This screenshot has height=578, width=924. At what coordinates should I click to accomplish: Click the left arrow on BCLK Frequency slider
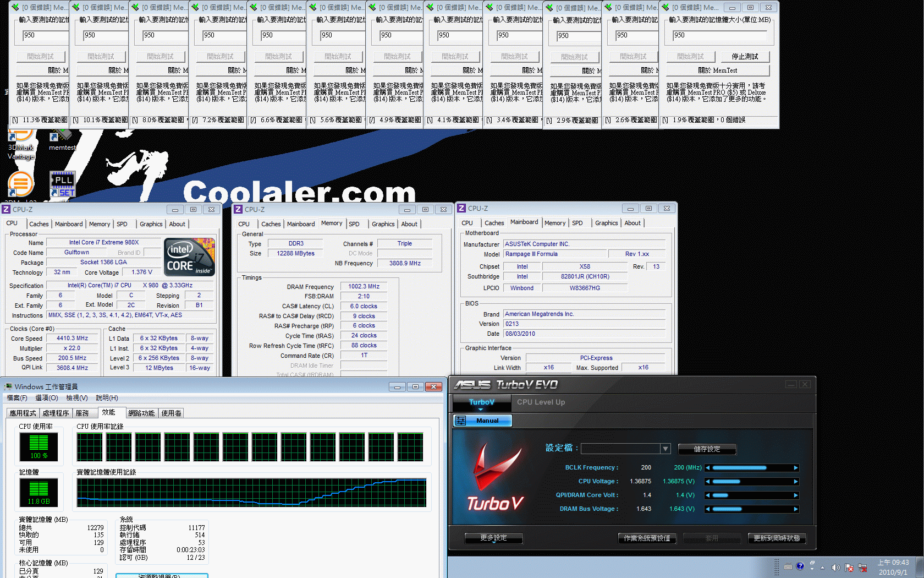[708, 468]
